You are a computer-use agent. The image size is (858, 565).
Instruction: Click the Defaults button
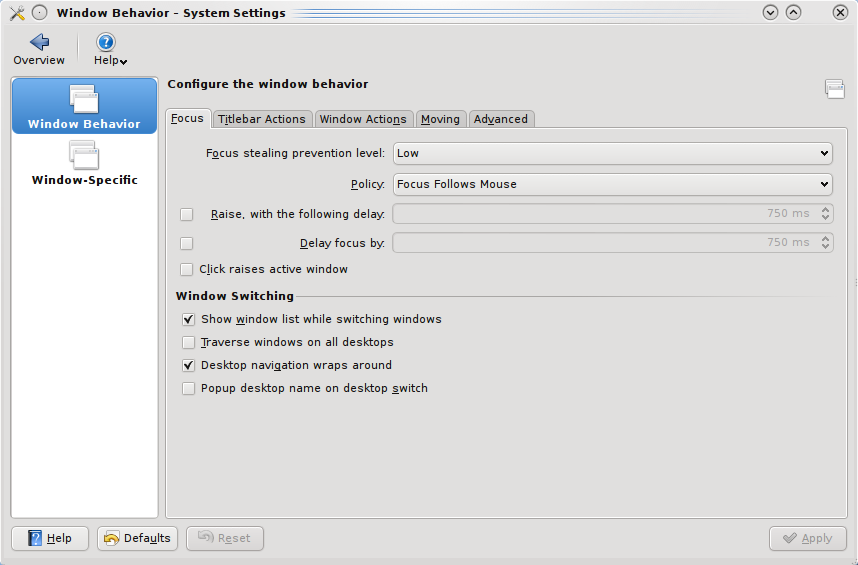coord(137,538)
